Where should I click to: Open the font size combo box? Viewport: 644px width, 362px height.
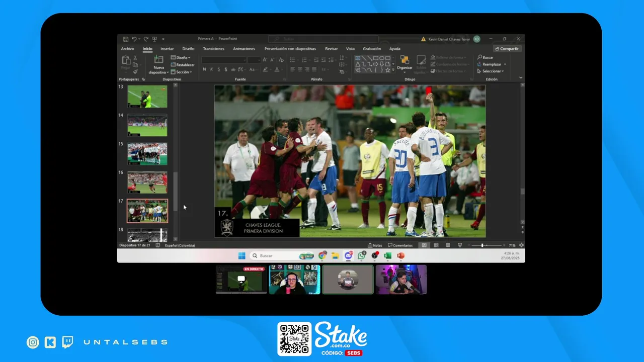254,60
